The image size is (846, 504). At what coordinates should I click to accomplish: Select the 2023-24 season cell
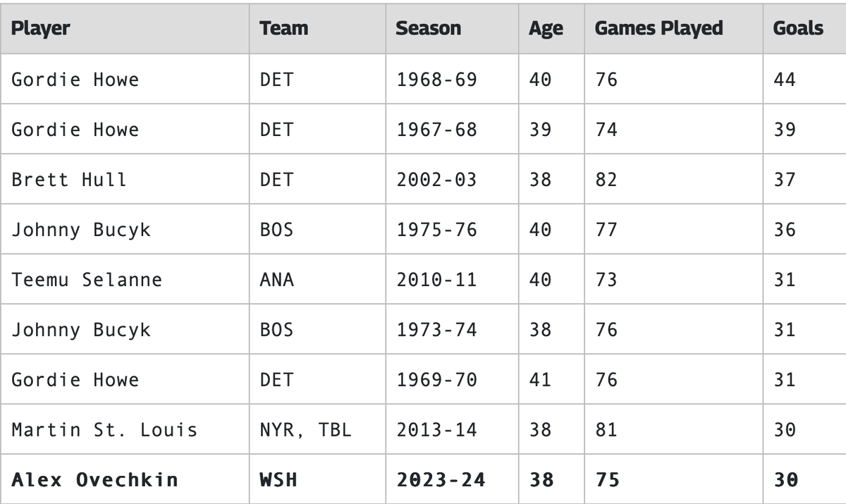(441, 480)
